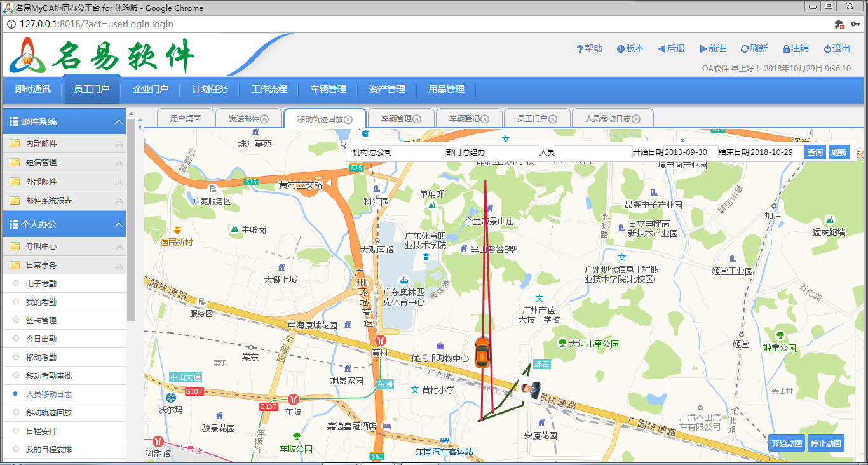This screenshot has width=868, height=465.
Task: Switch to the 人员移动日志 tab
Action: pyautogui.click(x=607, y=119)
